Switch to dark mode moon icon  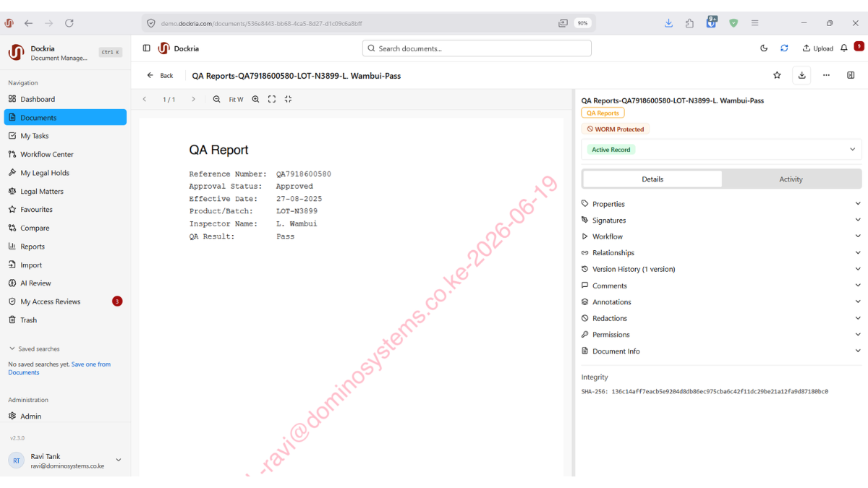[x=764, y=48]
